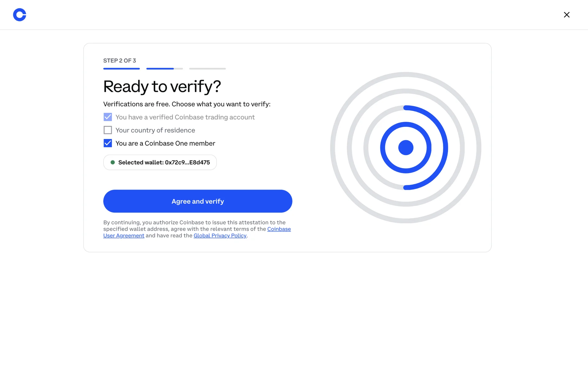Click the "You are a Coinbase One member" label
The image size is (588, 368).
click(x=165, y=143)
